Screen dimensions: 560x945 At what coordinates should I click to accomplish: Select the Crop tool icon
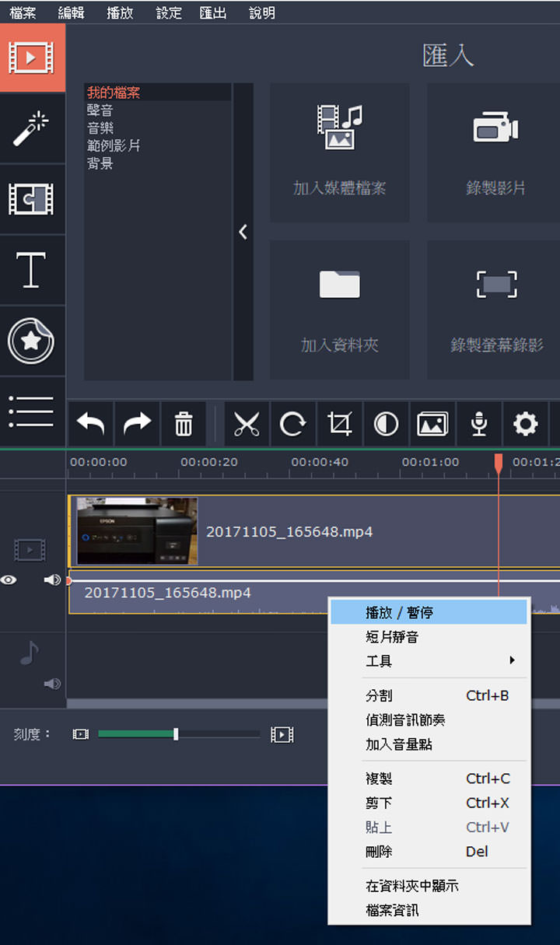339,424
